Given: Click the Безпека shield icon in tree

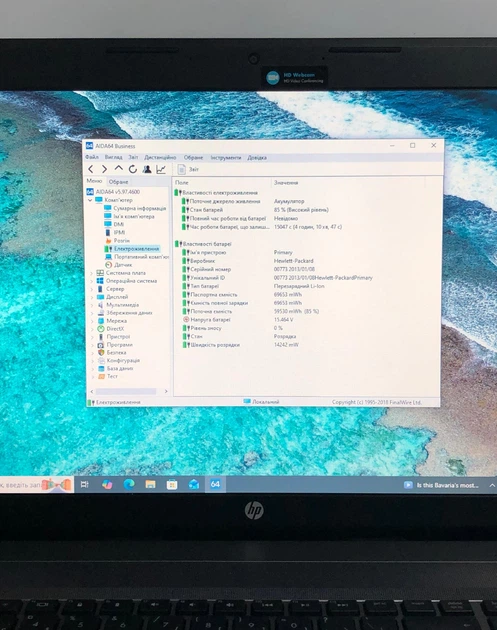Looking at the screenshot, I should 101,352.
